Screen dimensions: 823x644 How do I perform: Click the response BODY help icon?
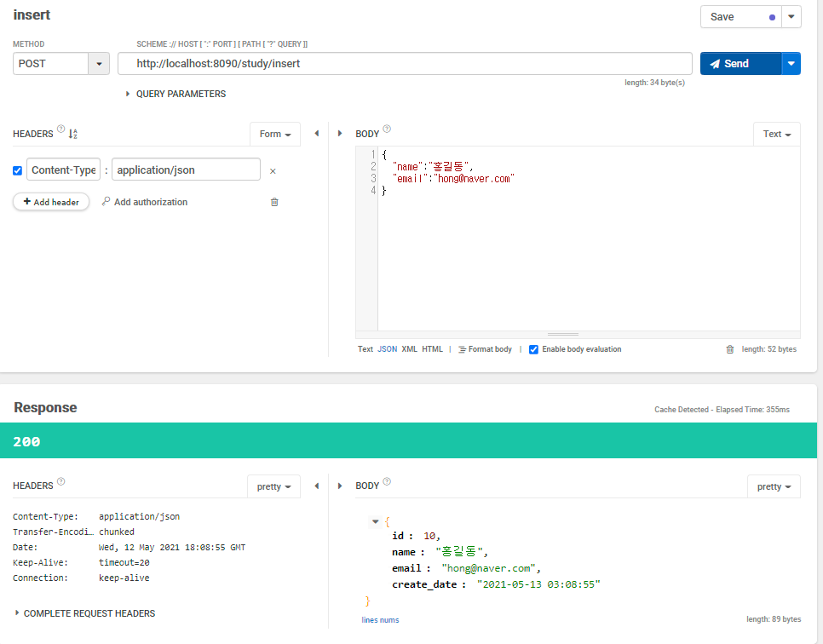point(387,482)
